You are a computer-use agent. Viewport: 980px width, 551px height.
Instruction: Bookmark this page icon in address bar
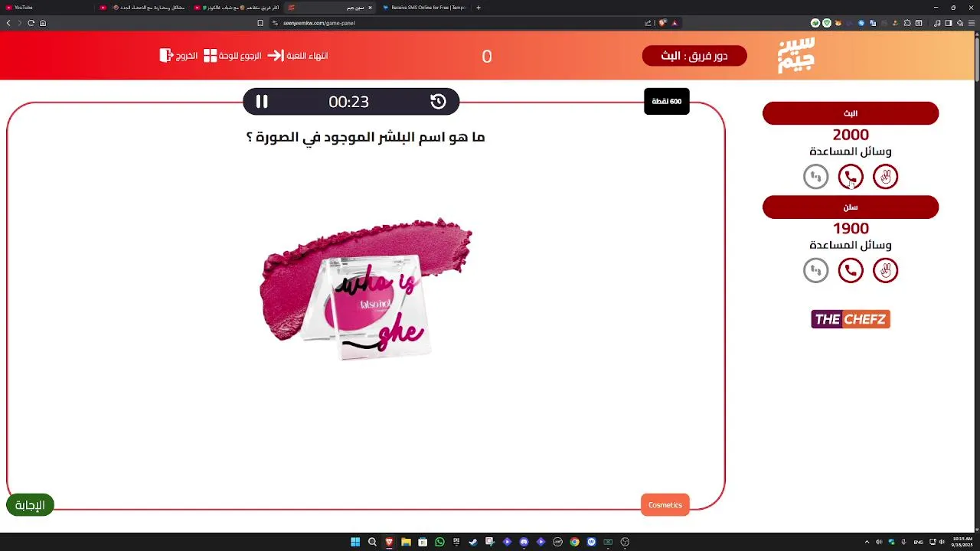pyautogui.click(x=260, y=23)
